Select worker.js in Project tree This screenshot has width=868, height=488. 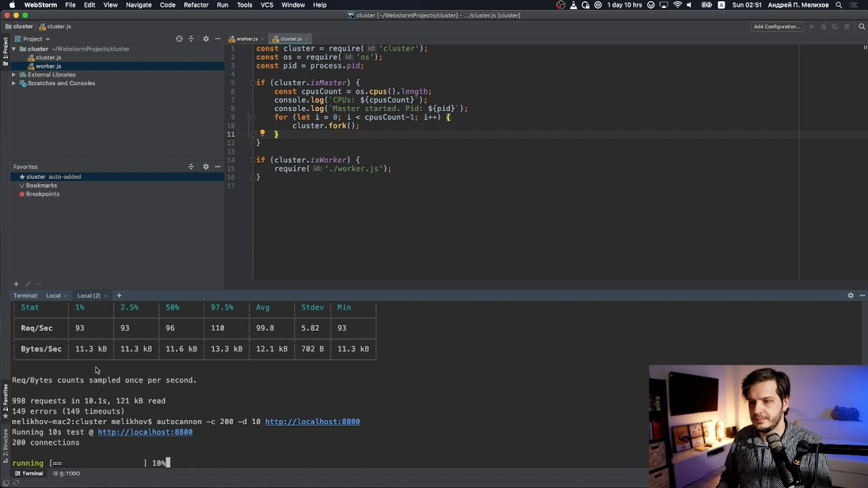[x=48, y=66]
